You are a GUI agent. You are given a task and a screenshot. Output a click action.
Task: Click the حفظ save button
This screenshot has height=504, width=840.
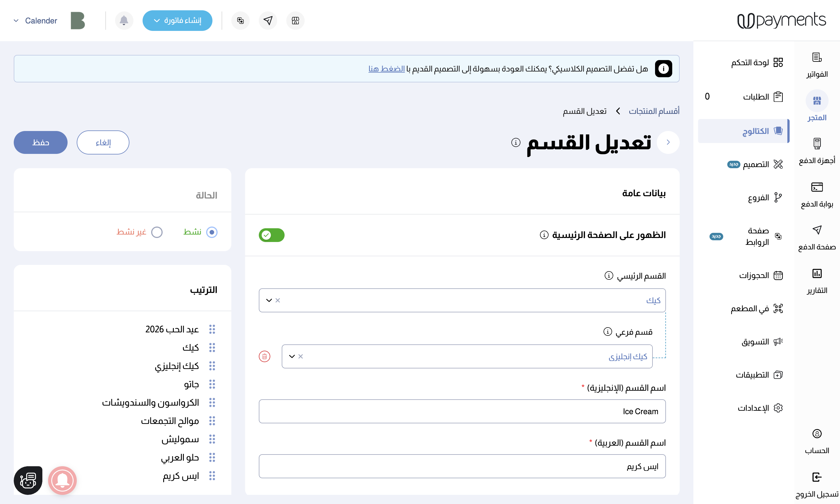tap(40, 142)
